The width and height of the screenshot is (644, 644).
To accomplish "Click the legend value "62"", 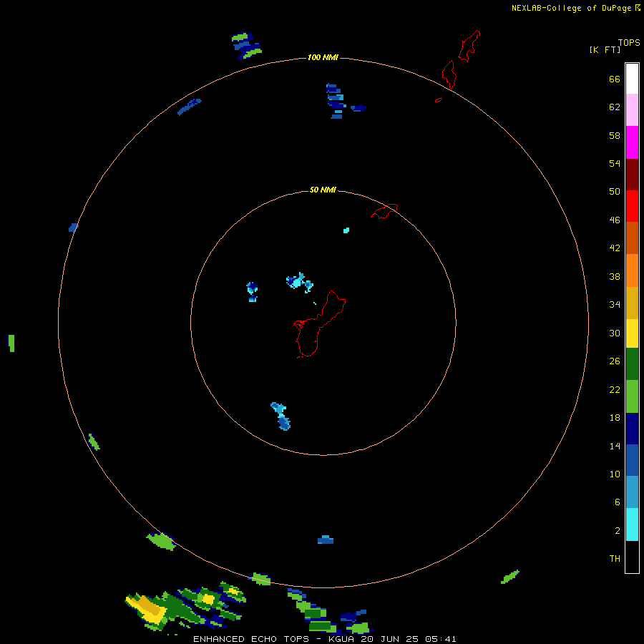I will point(615,107).
